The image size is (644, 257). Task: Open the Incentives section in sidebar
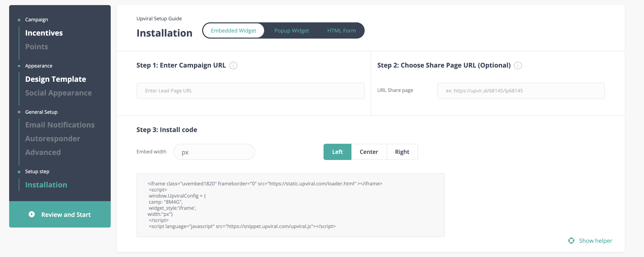[x=44, y=33]
